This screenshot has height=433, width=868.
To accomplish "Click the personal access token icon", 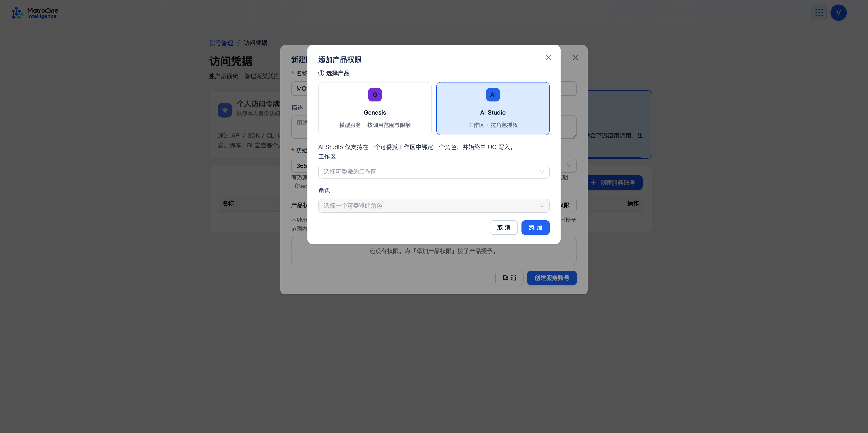I will point(225,110).
